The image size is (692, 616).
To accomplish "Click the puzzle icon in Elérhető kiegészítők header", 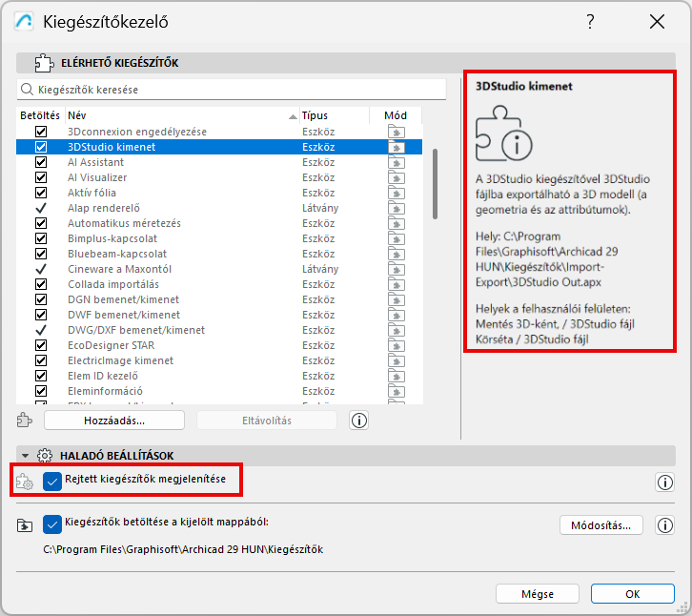I will [x=44, y=63].
